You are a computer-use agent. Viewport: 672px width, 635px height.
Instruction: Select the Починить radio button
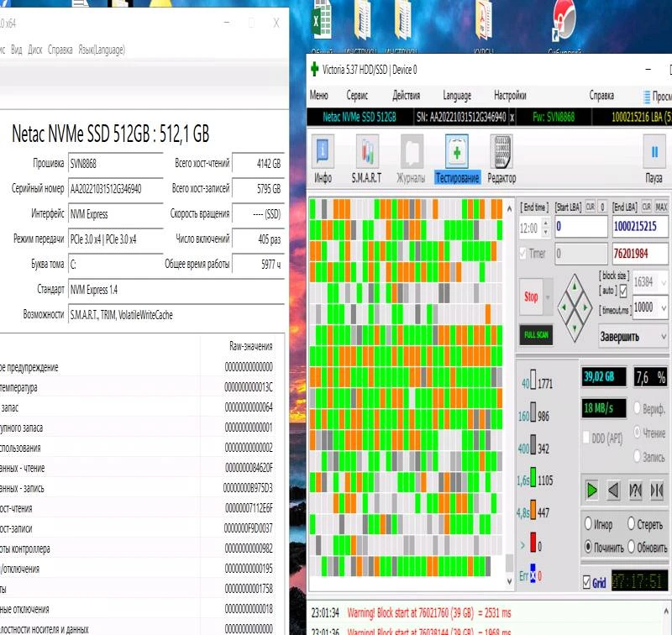click(588, 547)
